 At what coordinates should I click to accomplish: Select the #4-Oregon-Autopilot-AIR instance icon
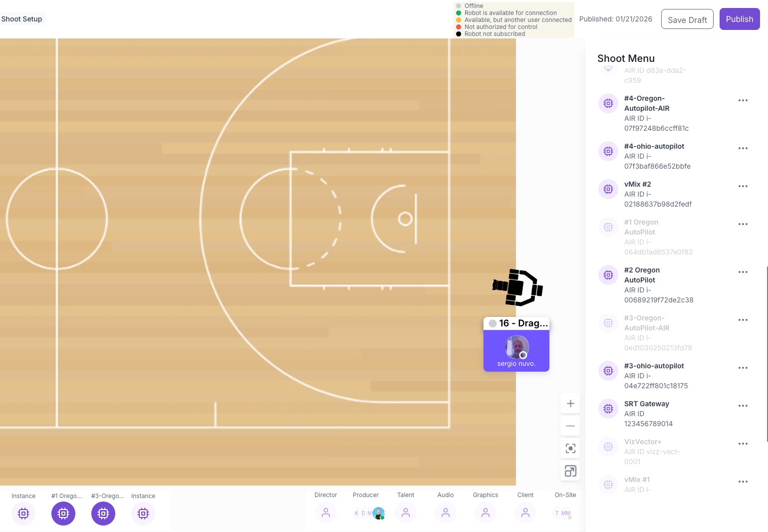point(608,103)
